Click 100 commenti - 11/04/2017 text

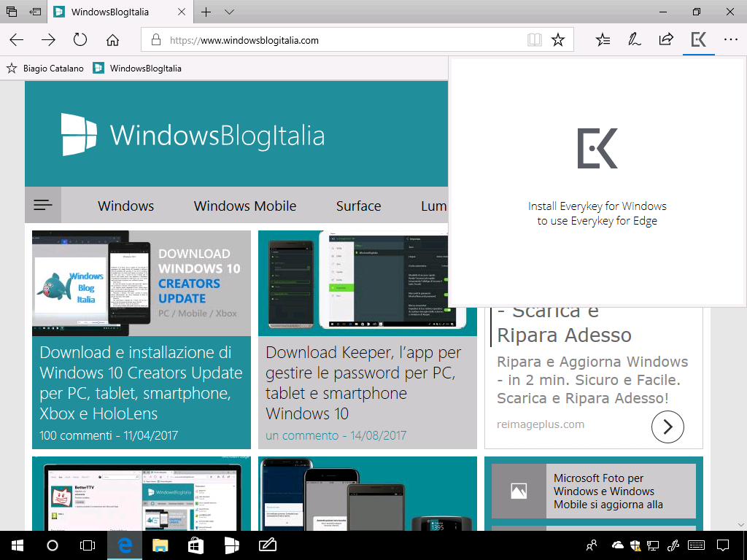click(109, 435)
